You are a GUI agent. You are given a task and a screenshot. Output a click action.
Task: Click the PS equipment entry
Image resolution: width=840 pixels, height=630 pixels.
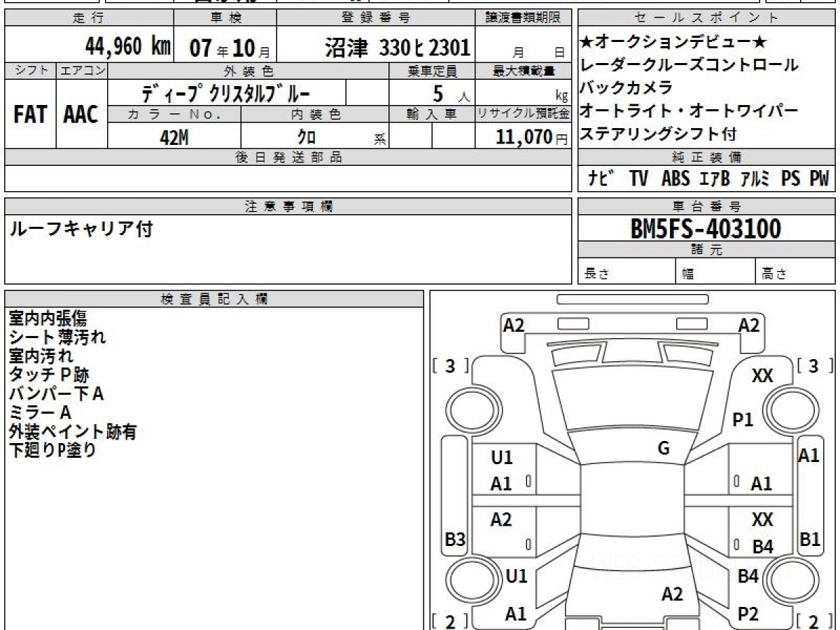click(791, 178)
